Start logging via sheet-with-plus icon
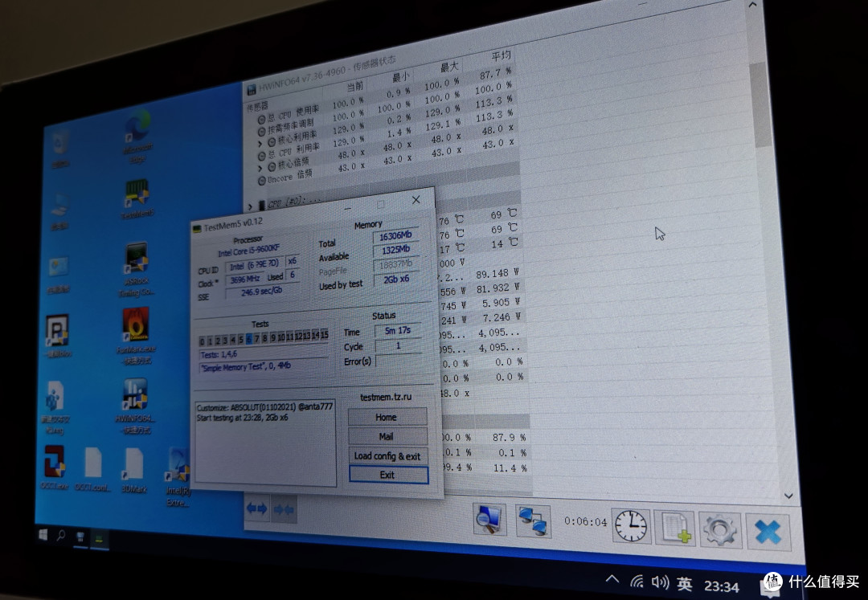Image resolution: width=868 pixels, height=600 pixels. tap(674, 529)
